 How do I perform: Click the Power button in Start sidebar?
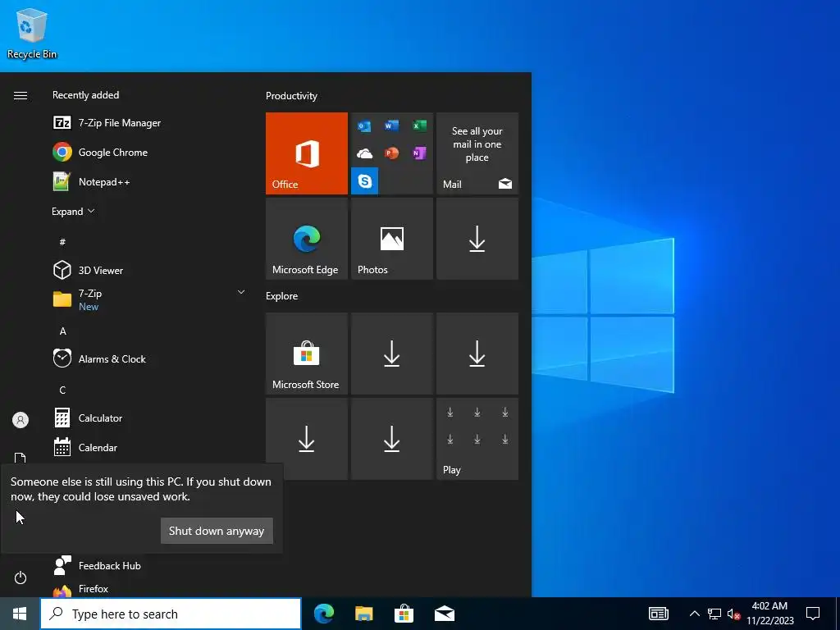click(x=21, y=577)
